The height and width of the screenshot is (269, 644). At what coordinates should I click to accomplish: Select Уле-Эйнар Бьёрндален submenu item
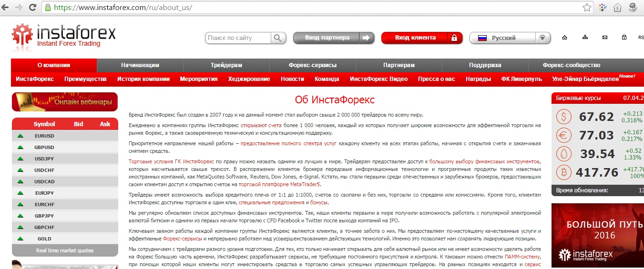pos(585,79)
